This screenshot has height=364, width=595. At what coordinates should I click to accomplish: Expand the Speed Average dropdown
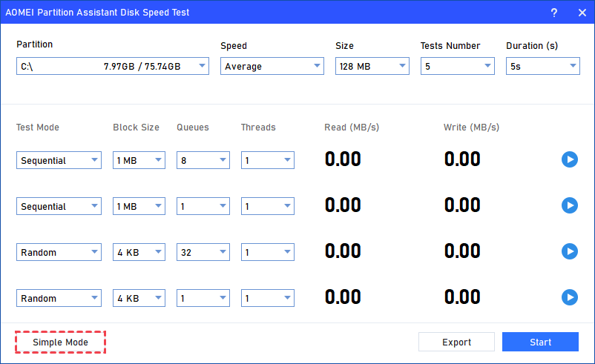click(x=272, y=67)
